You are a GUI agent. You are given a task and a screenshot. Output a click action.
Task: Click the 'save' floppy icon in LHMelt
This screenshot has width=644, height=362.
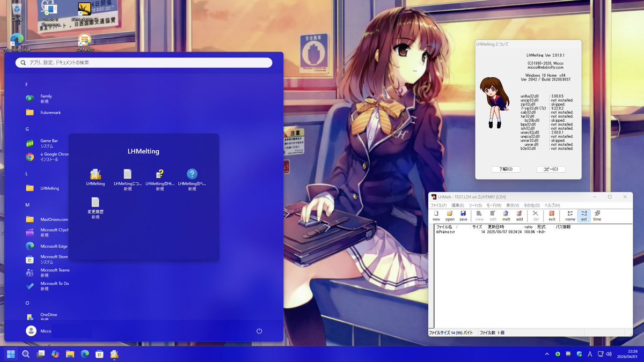(x=463, y=216)
